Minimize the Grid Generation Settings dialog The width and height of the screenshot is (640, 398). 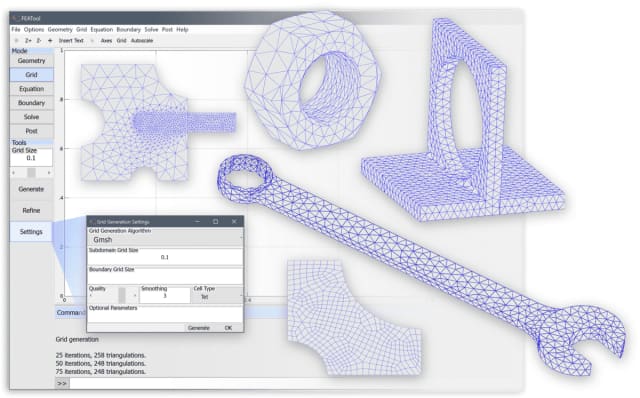tap(198, 222)
